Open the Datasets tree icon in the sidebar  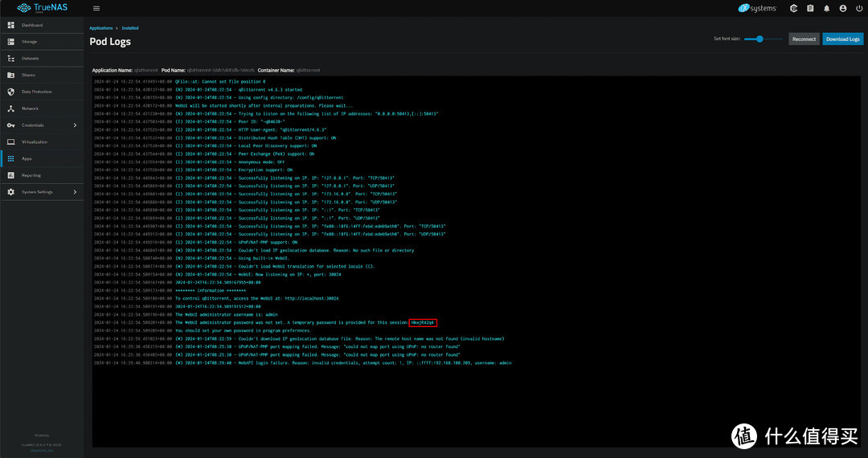pyautogui.click(x=11, y=59)
